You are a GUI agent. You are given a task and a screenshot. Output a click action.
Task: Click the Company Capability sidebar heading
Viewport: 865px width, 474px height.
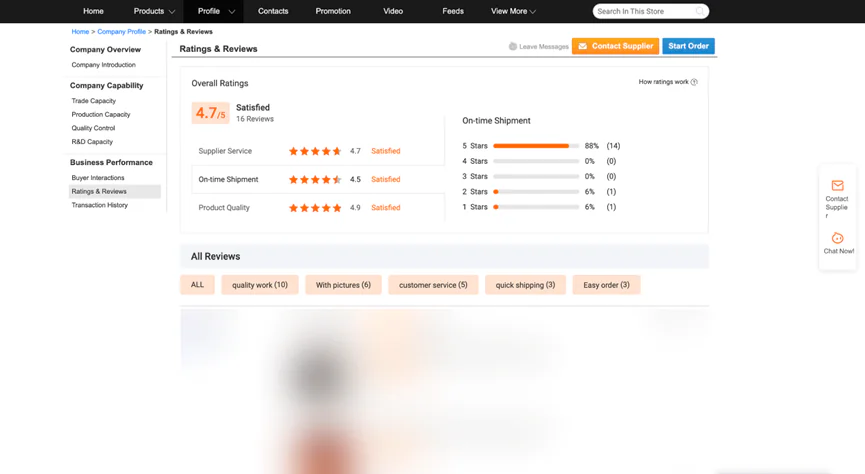click(106, 86)
